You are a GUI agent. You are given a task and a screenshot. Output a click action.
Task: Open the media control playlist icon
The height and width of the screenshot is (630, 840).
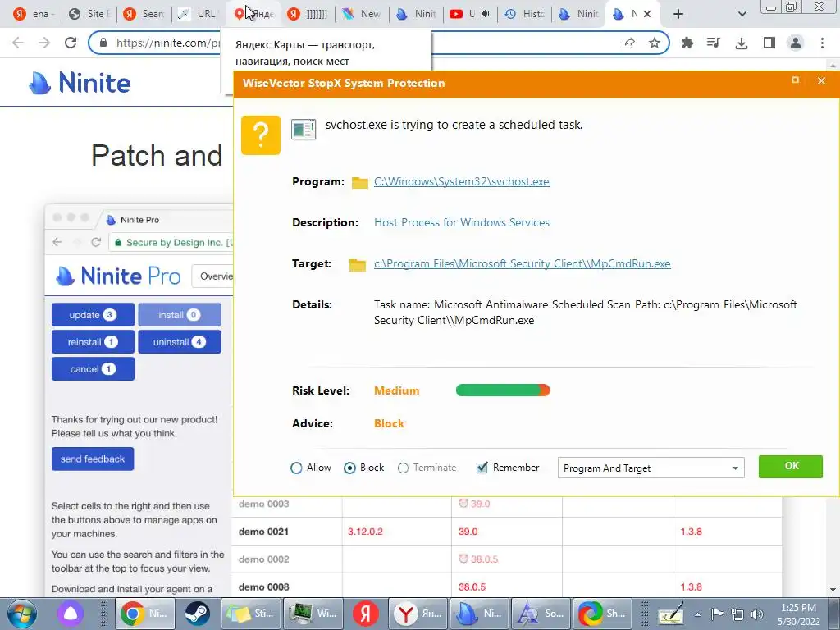[713, 43]
